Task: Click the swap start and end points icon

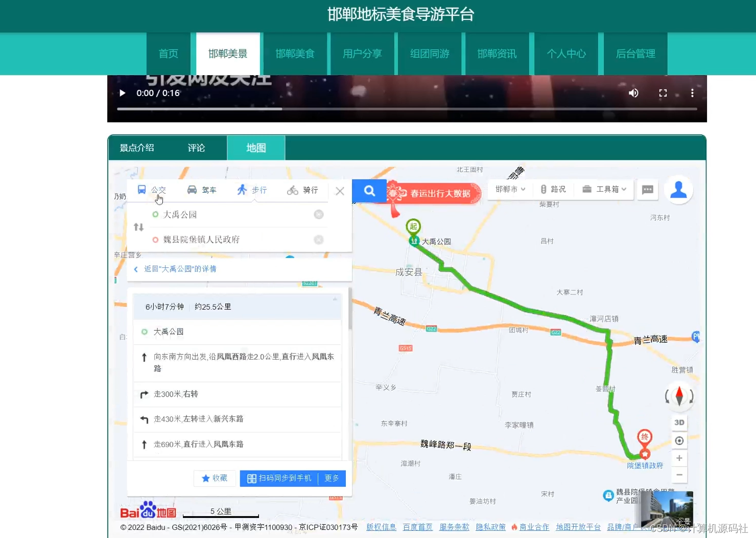Action: pos(138,227)
